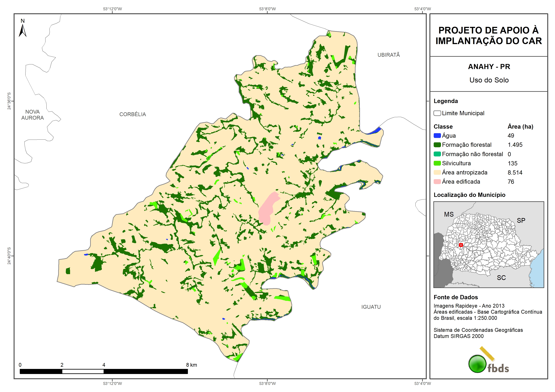This screenshot has height=392, width=555.
Task: Click the beige Área antropizada swatch
Action: point(437,172)
